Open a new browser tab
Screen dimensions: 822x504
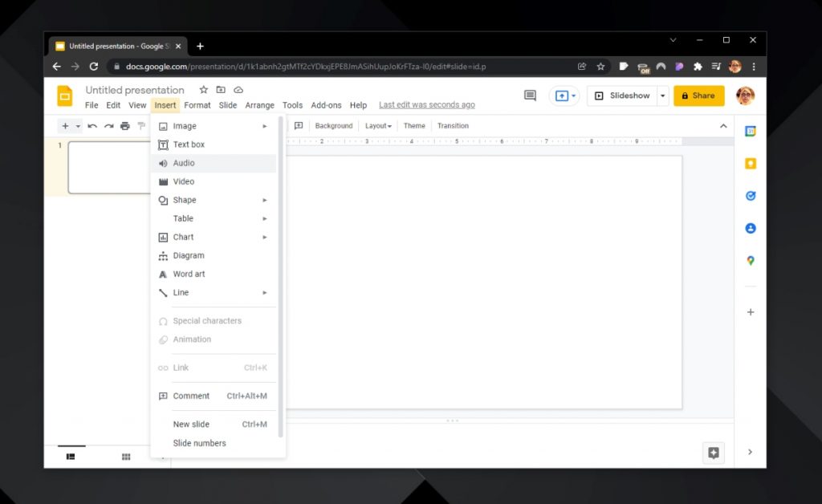click(x=200, y=46)
